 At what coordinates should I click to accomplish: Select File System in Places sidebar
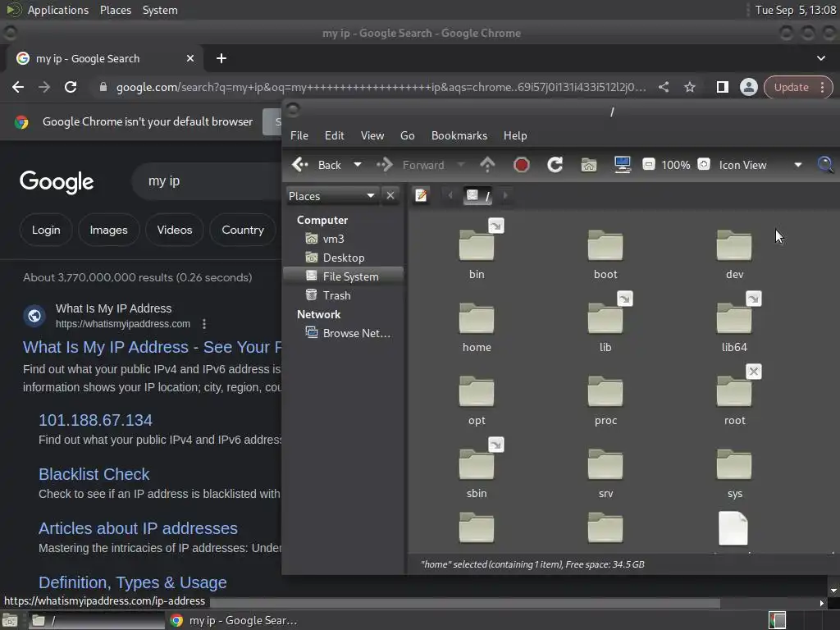344,276
